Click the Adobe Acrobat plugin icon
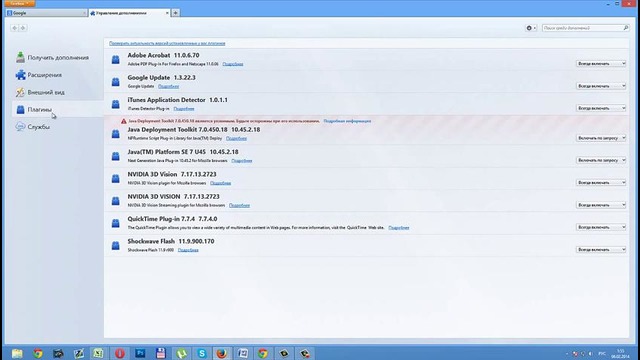This screenshot has height=360, width=640. 116,60
